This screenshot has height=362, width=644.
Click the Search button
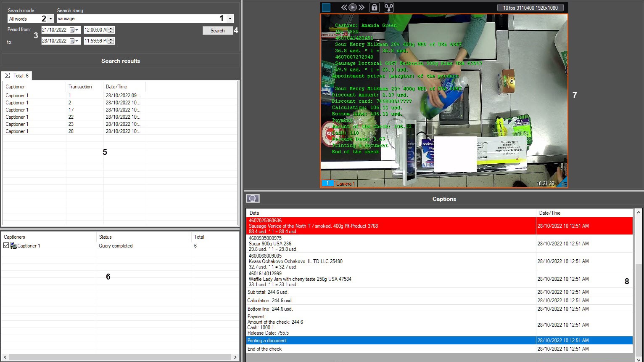click(x=217, y=31)
